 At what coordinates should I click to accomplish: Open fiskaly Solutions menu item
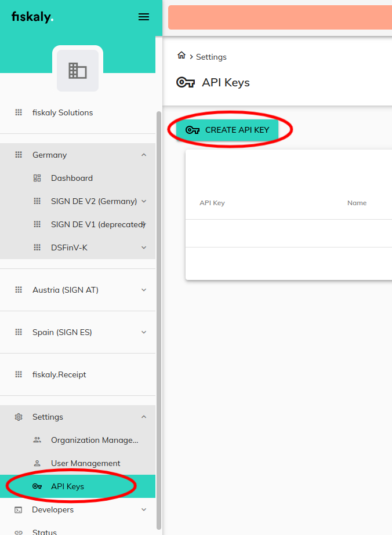pyautogui.click(x=63, y=112)
